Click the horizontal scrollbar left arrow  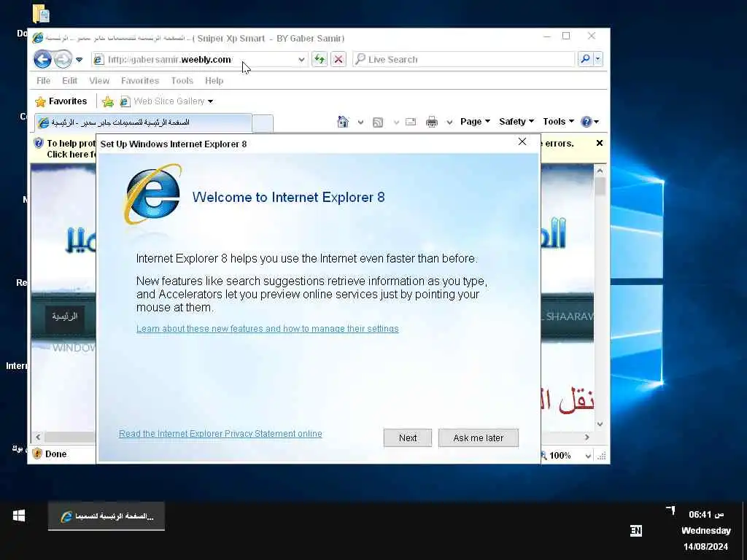tap(38, 437)
